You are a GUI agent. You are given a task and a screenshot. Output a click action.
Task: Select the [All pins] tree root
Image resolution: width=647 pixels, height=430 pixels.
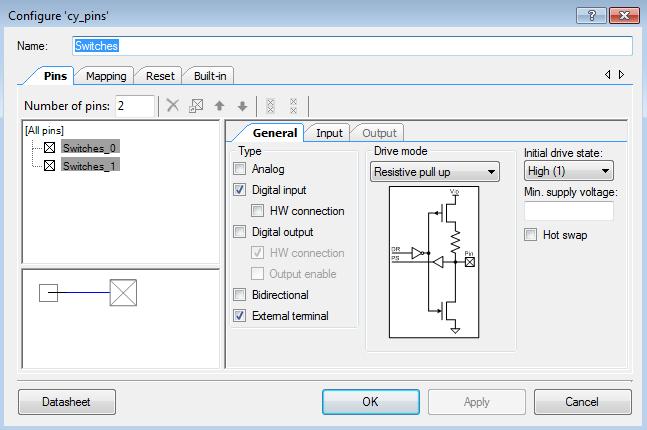(44, 130)
